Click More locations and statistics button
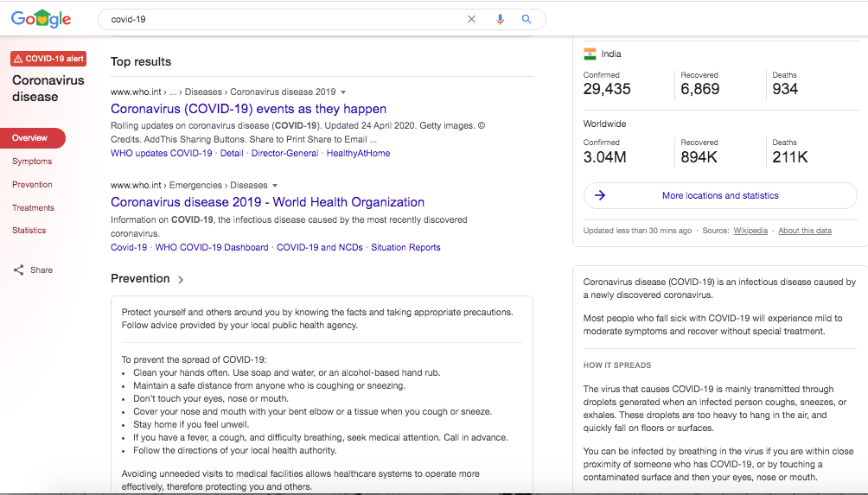868x495 pixels. click(x=720, y=195)
